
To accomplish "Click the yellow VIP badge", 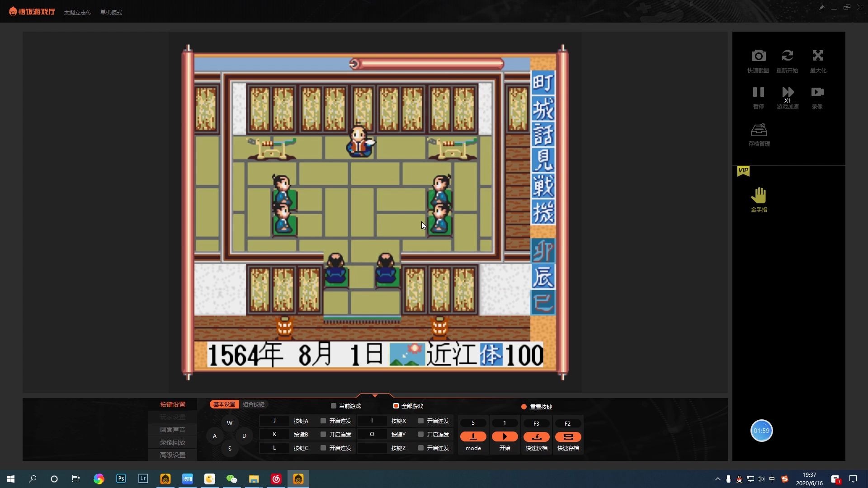I will pyautogui.click(x=743, y=171).
